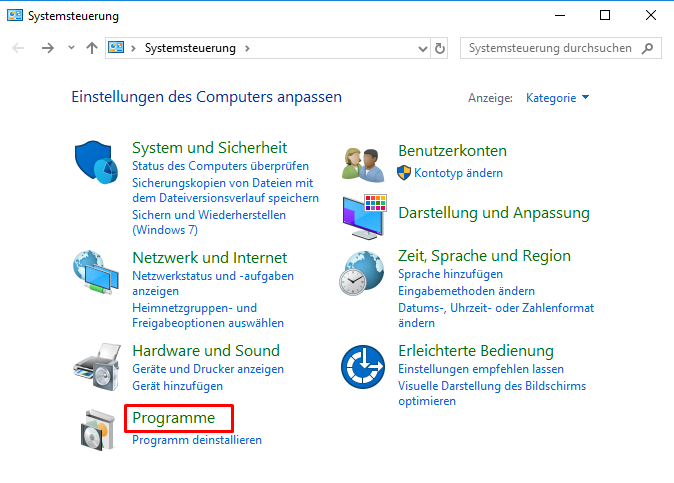Viewport: 674px width, 483px height.
Task: Expand the address bar history dropdown
Action: coord(423,49)
